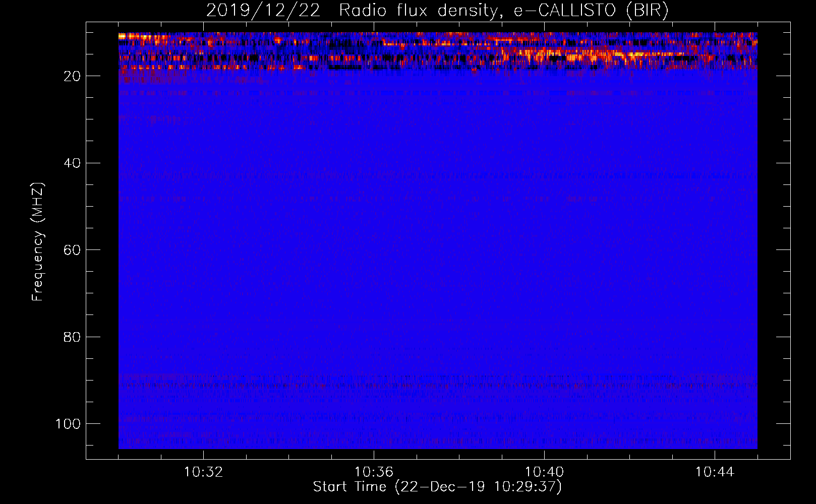Click the '80' frequency tick label
This screenshot has height=504, width=816.
72,337
